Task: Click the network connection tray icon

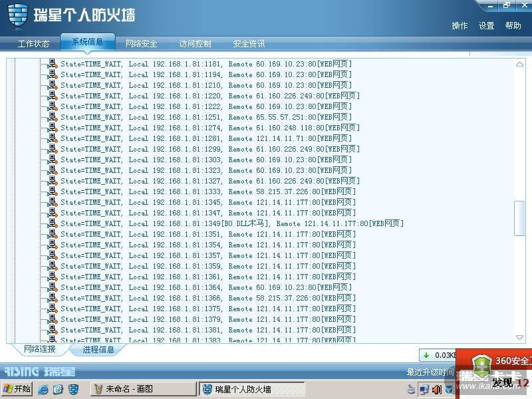Action: [424, 390]
